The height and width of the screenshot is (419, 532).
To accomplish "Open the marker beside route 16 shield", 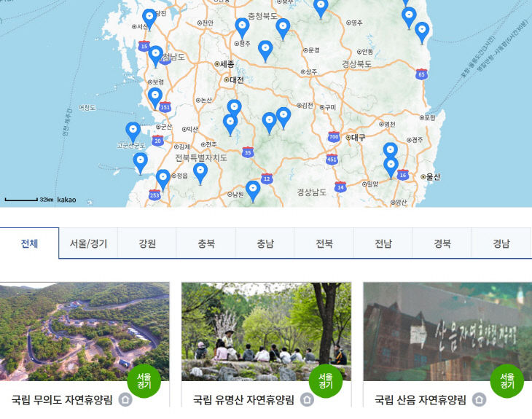I will pos(391,167).
